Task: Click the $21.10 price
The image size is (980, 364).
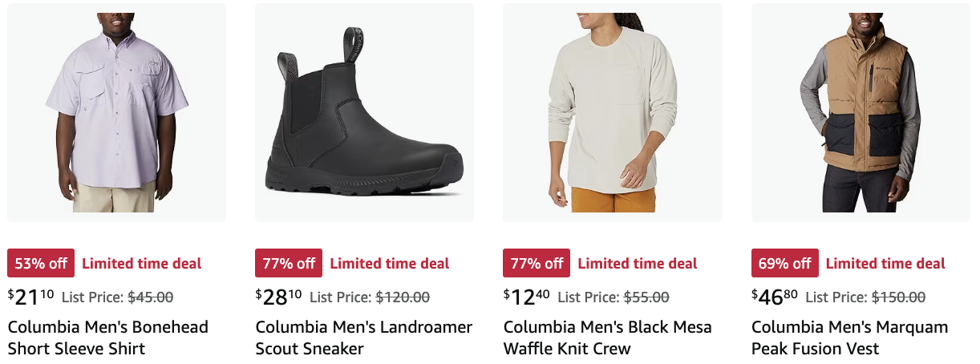Action: click(31, 297)
